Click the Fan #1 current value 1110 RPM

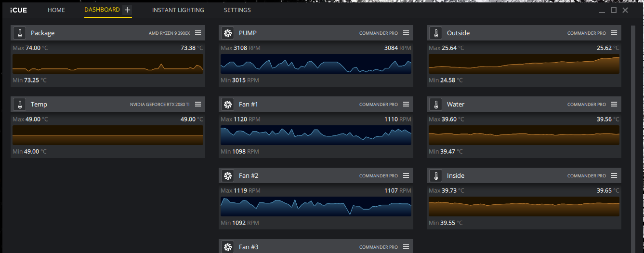[398, 120]
